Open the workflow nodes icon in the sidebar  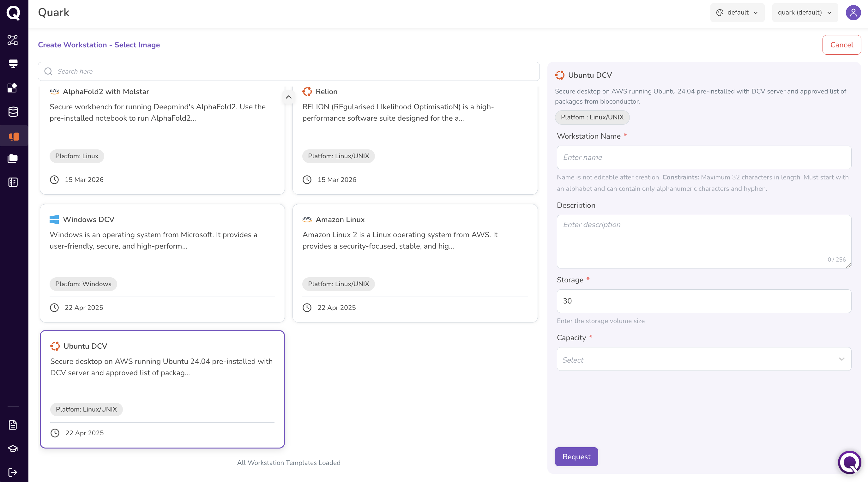coord(13,40)
